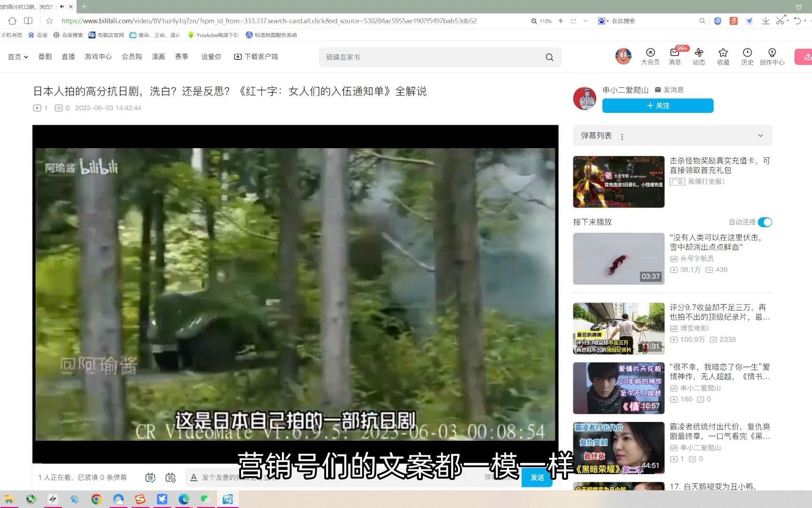Click the lightning speed-mode icon in the address bar
Image resolution: width=812 pixels, height=508 pixels.
point(561,21)
